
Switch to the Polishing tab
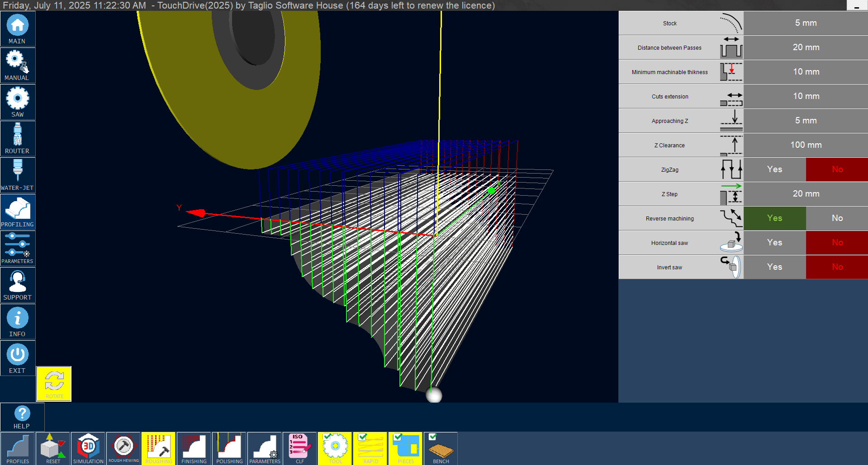click(229, 448)
